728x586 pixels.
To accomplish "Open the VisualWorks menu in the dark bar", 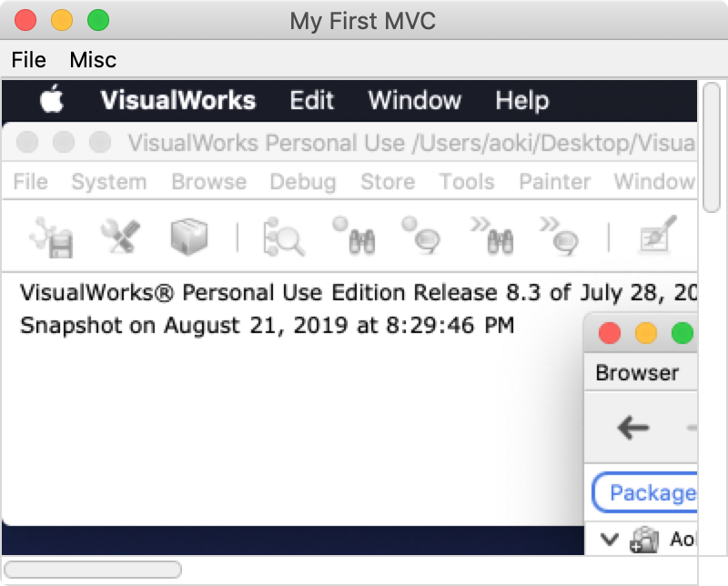I will pyautogui.click(x=178, y=100).
